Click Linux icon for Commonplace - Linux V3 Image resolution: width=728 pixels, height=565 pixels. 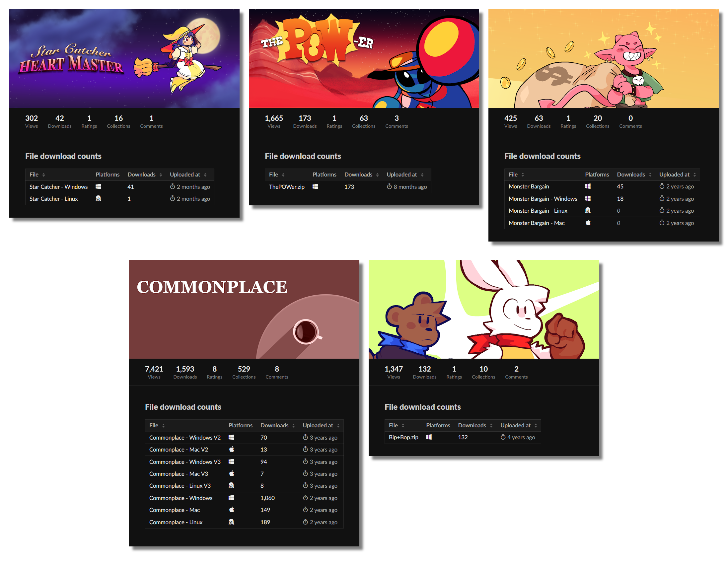[231, 486]
